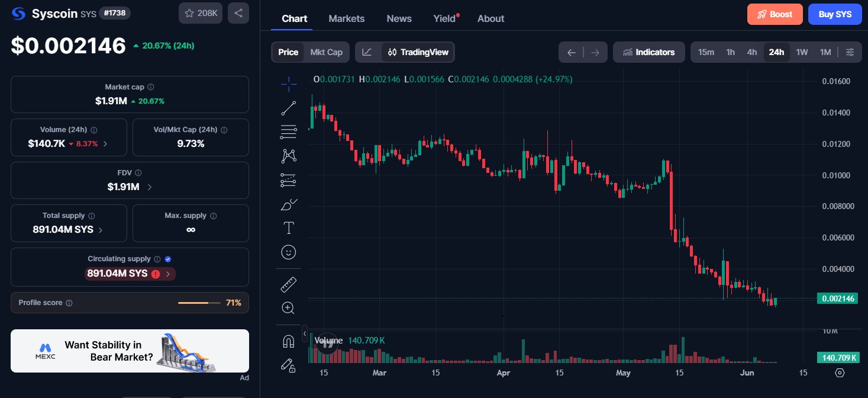Click the Syscoin logo icon
The image size is (868, 398).
pyautogui.click(x=19, y=13)
